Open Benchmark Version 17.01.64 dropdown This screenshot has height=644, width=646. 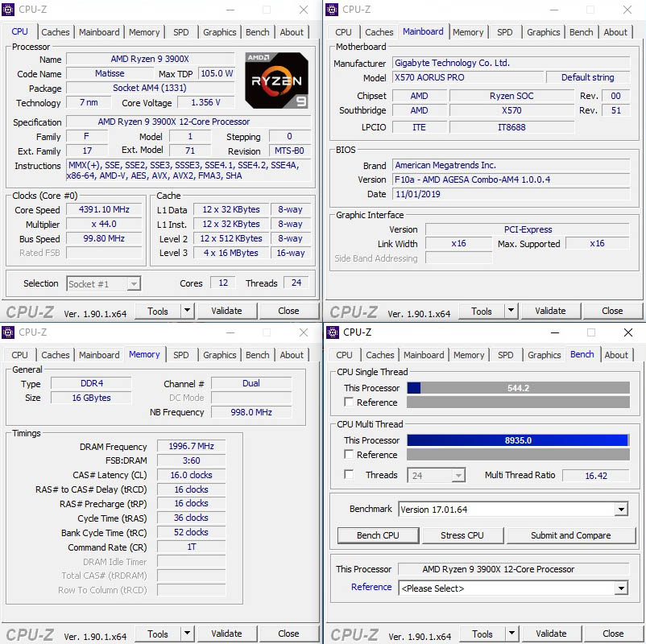[x=621, y=510]
